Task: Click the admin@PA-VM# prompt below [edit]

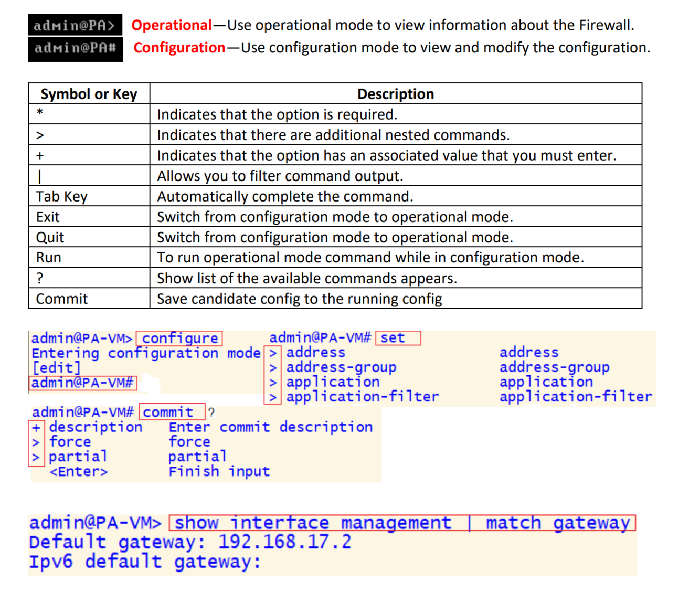Action: (82, 383)
